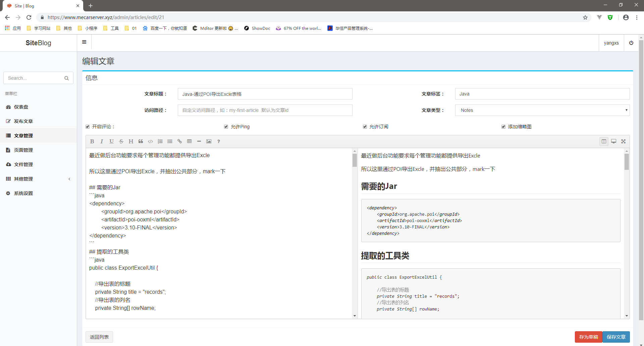Open 发布文章 in the sidebar
644x346 pixels.
[x=38, y=121]
